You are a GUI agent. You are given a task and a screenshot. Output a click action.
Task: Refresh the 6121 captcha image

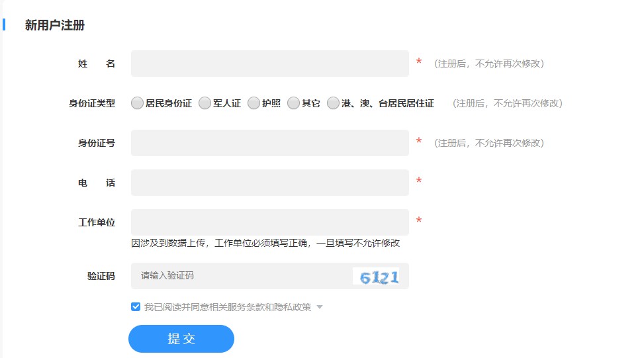[376, 277]
